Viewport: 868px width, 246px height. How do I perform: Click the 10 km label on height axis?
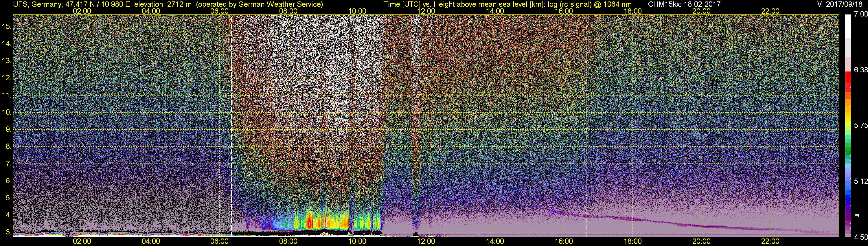click(6, 112)
